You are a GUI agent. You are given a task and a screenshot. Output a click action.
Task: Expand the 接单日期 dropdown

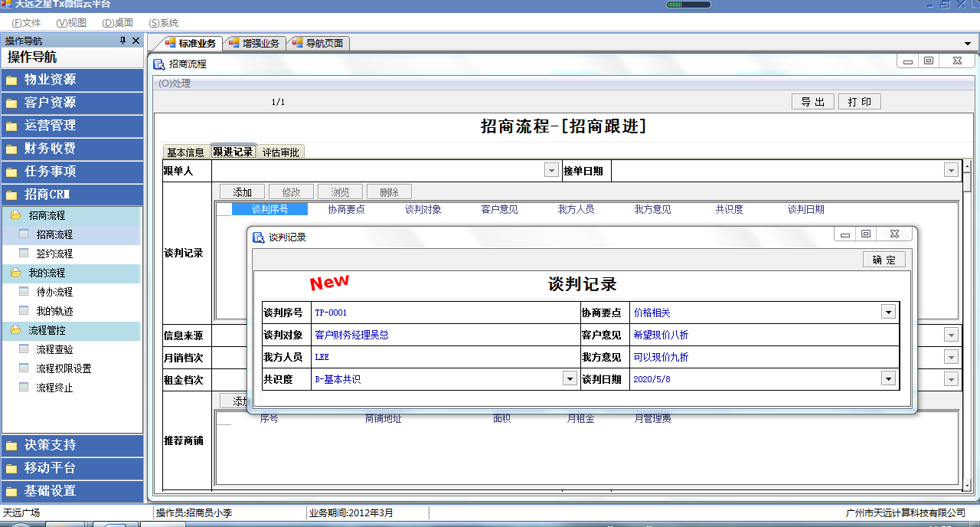(x=951, y=170)
